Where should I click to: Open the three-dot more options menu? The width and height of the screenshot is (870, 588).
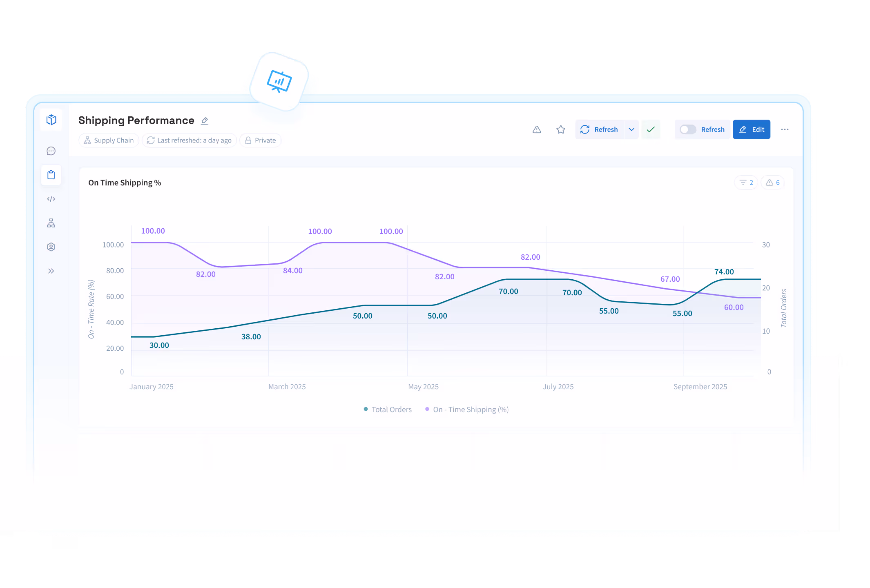pos(785,129)
